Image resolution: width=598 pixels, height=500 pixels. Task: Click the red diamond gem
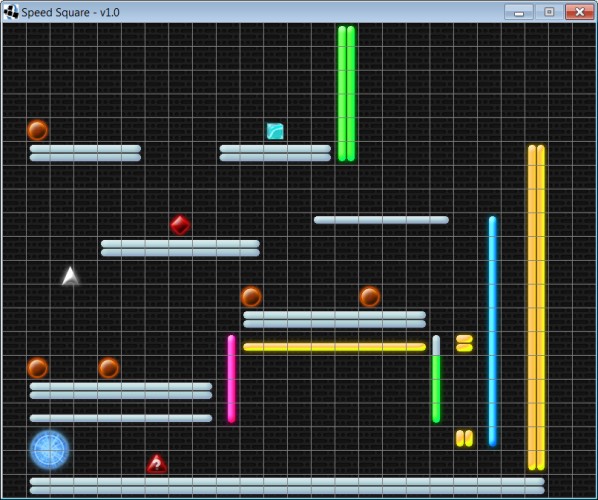(180, 225)
